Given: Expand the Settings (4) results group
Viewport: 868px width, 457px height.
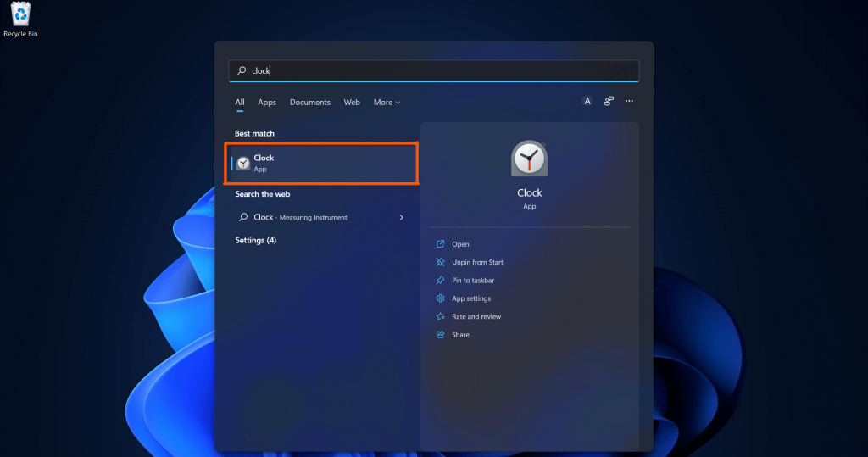Looking at the screenshot, I should coord(255,241).
